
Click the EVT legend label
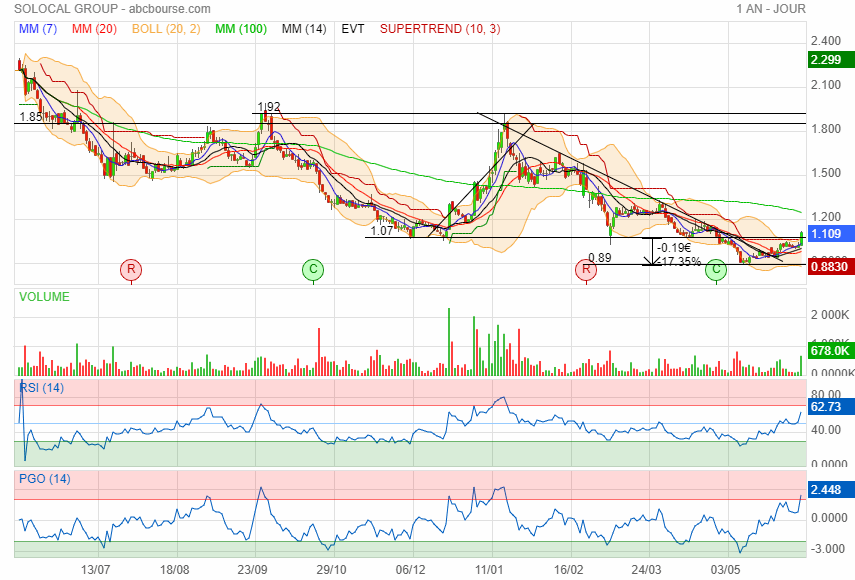click(353, 29)
